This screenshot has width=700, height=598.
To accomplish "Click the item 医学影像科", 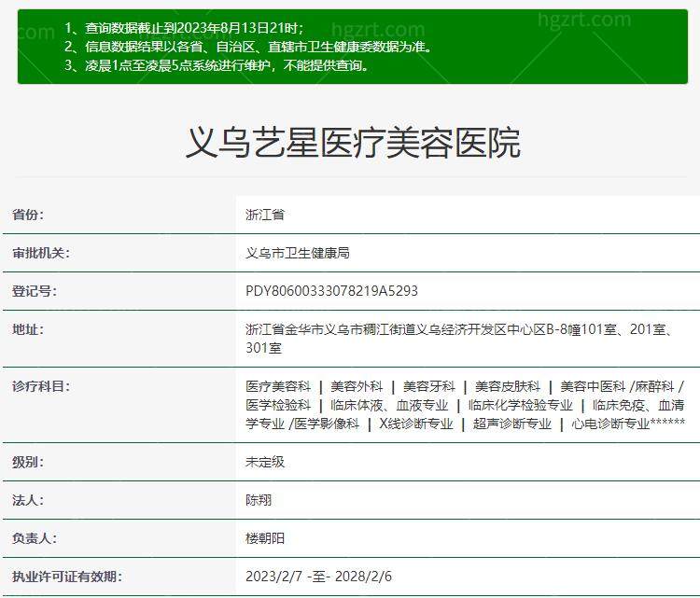I will click(x=327, y=424).
